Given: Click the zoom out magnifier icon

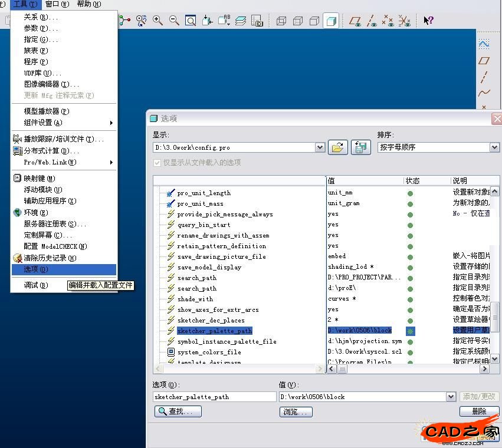Looking at the screenshot, I should pos(174,21).
